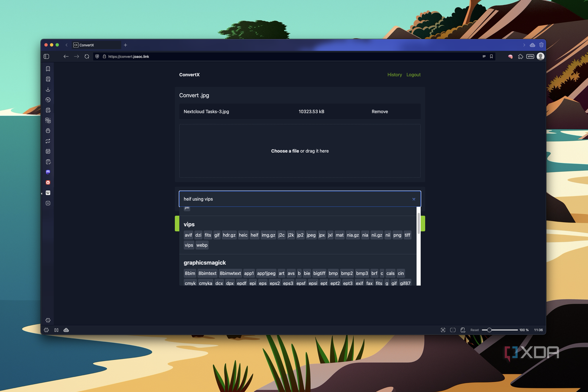Open page actions icon in status bar
The width and height of the screenshot is (588, 392).
coord(463,330)
